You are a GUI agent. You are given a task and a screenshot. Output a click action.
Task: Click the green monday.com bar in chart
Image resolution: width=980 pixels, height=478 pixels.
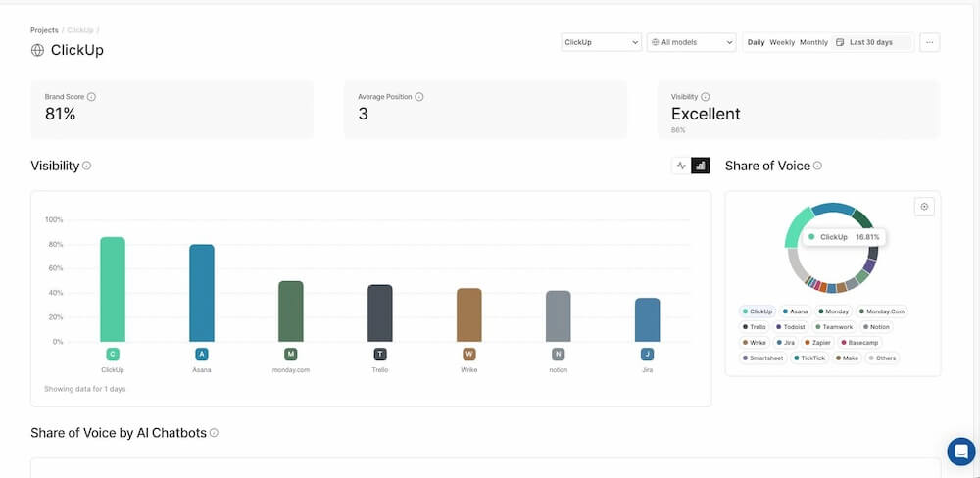click(291, 311)
